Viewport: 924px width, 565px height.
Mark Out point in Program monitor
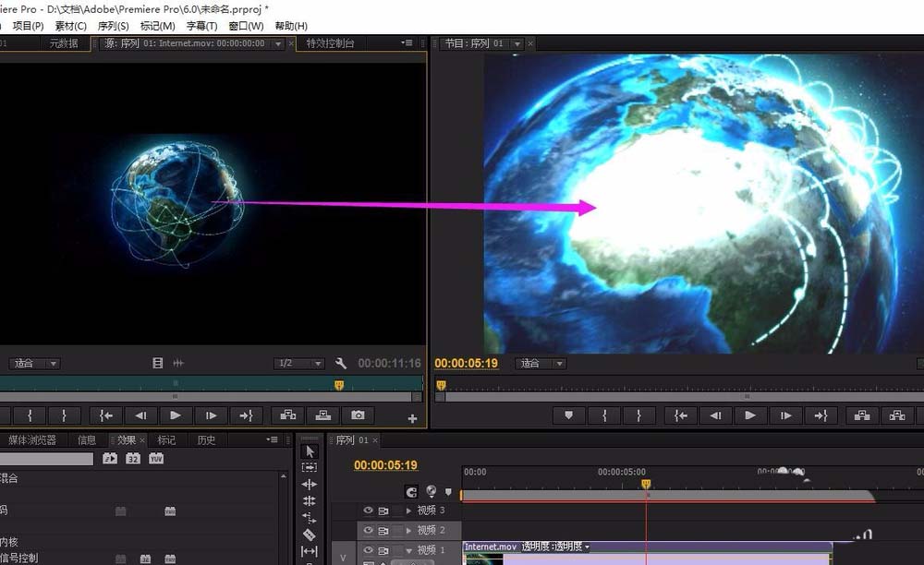tap(638, 415)
